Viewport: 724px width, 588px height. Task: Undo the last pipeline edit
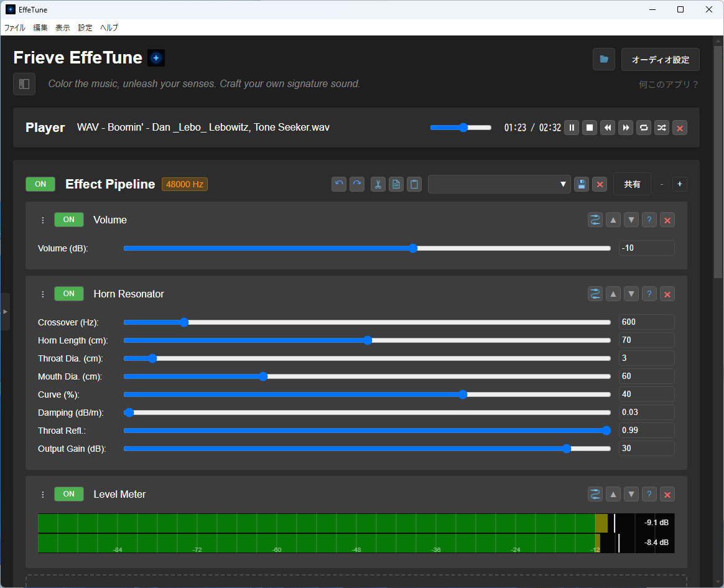[x=339, y=184]
